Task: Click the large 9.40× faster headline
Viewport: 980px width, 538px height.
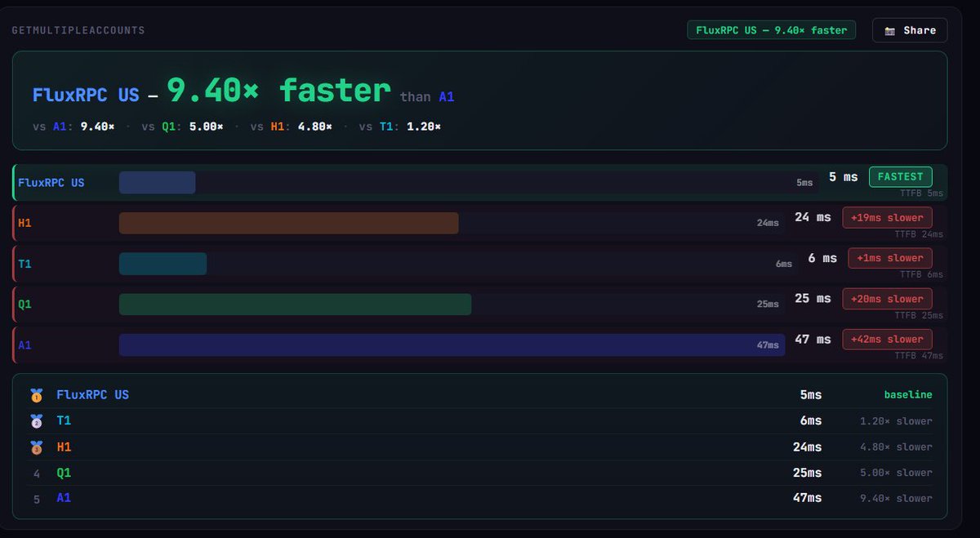Action: click(278, 90)
